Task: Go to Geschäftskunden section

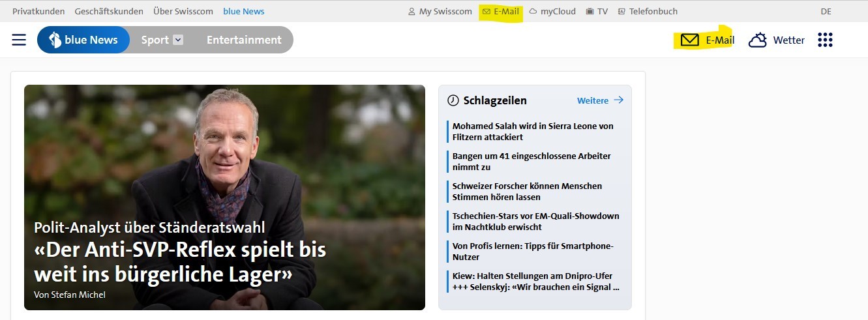Action: click(109, 11)
